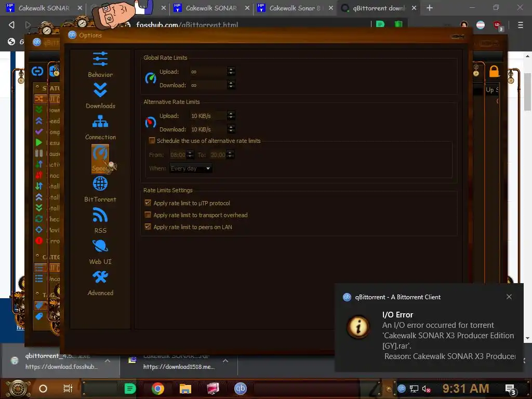Viewport: 532px width, 399px height.
Task: Expand options for qbittorrent exe download
Action: click(108, 361)
